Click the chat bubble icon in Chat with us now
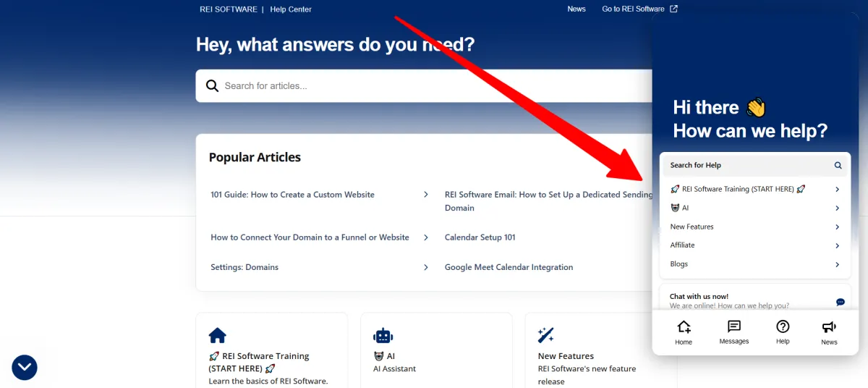868x388 pixels. pos(841,302)
